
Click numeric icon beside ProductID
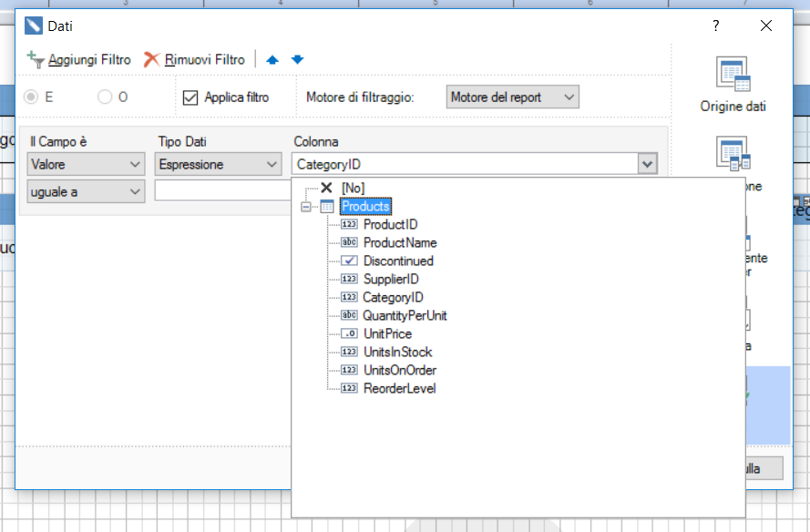pos(349,224)
